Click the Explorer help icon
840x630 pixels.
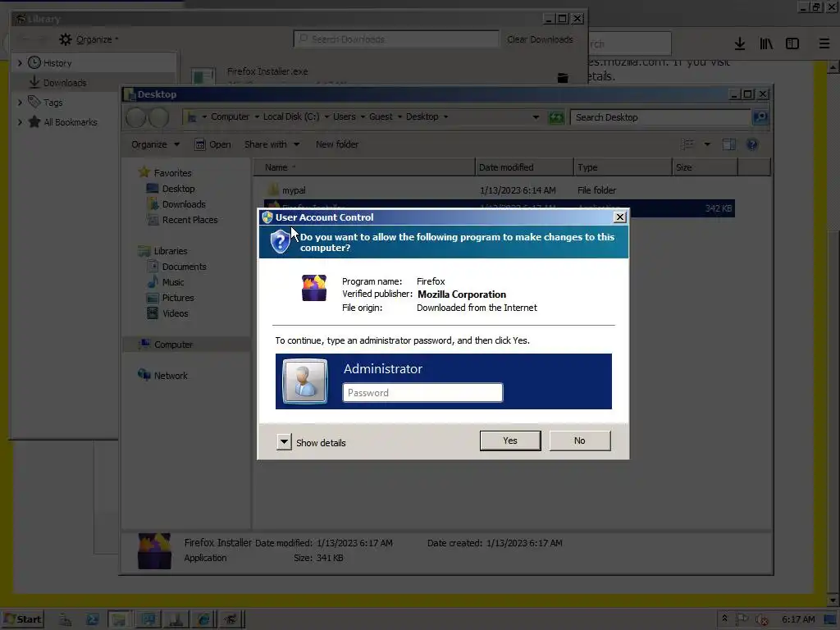[752, 144]
